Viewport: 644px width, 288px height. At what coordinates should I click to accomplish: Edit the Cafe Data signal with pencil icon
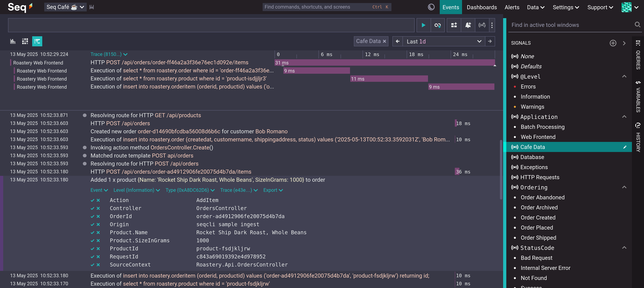click(x=625, y=147)
